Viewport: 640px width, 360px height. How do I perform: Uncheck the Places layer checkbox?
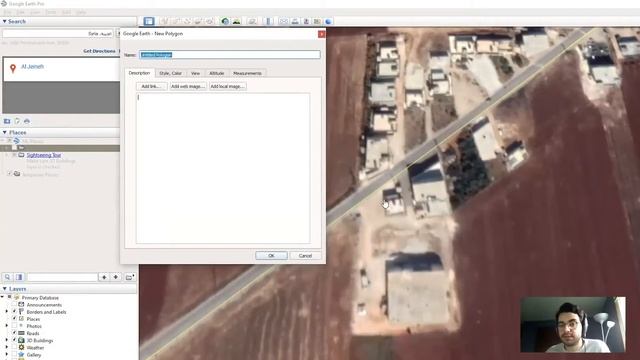14,319
